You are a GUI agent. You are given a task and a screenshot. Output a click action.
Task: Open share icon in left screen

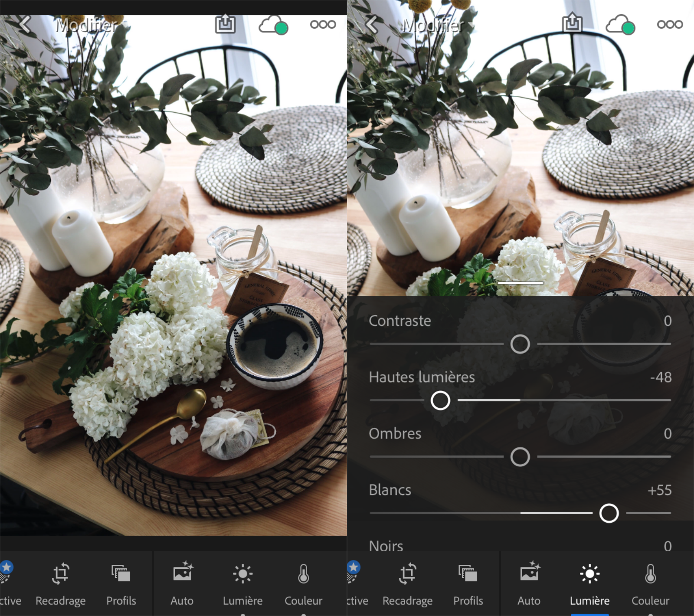click(x=225, y=24)
